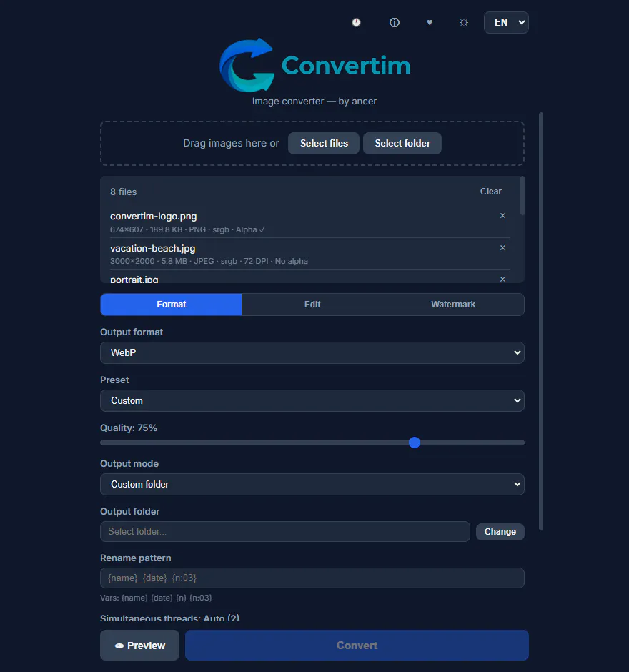Click the heart donate icon
The height and width of the screenshot is (672, 629).
click(430, 22)
